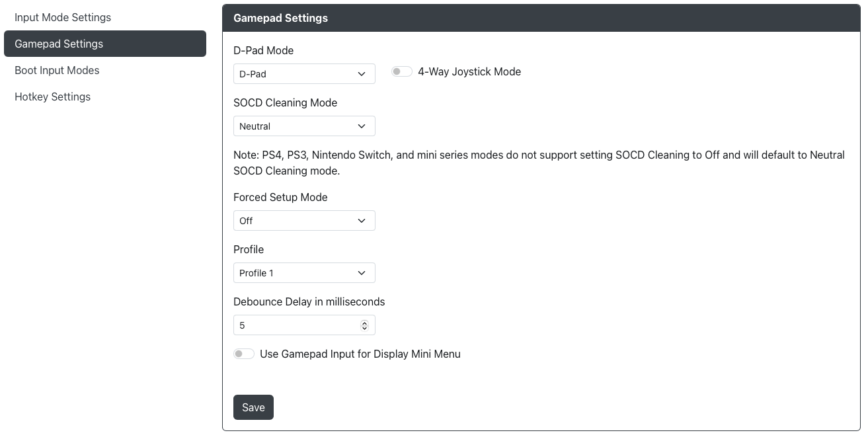Expand the D-Pad Mode dropdown

pos(304,74)
